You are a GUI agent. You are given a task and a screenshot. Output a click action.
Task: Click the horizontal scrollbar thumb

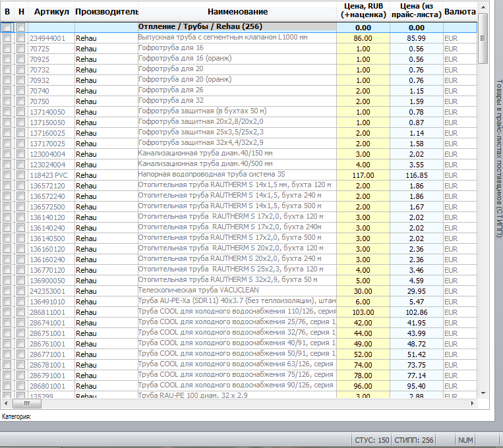(x=26, y=403)
